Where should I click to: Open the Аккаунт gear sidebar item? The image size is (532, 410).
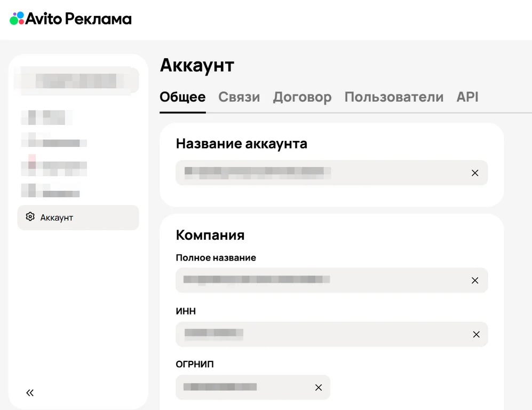click(x=78, y=217)
